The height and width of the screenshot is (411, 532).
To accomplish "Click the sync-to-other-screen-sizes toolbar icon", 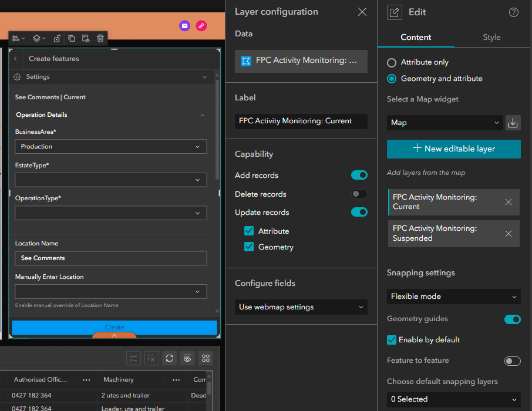I will [x=86, y=38].
